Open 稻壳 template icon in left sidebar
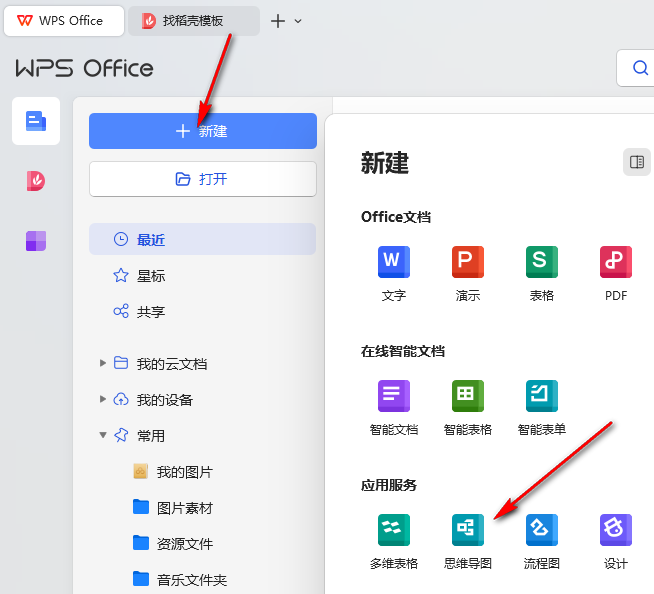Viewport: 654px width, 594px height. tap(36, 181)
